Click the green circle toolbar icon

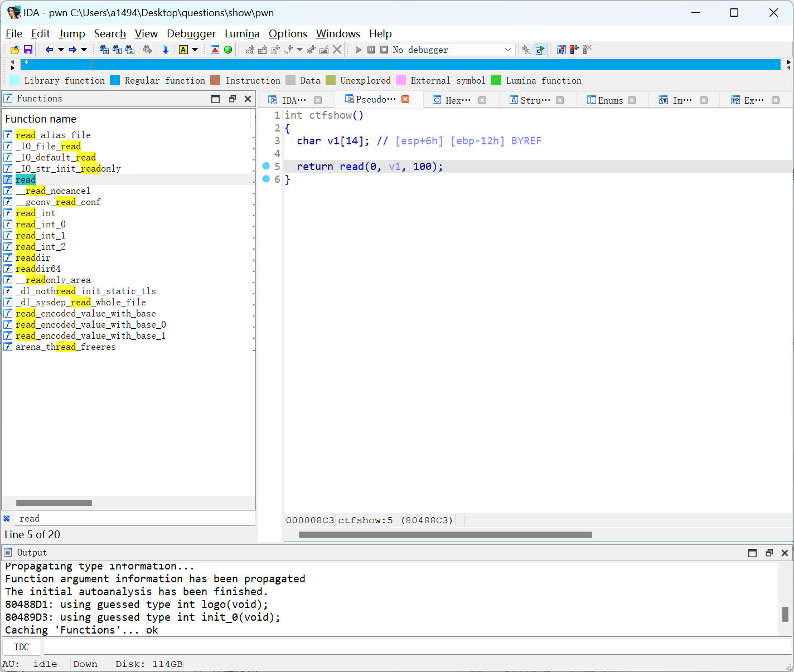coord(228,50)
